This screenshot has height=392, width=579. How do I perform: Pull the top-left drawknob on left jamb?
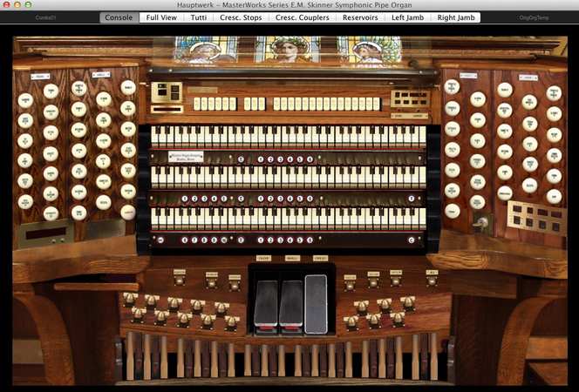tap(25, 100)
